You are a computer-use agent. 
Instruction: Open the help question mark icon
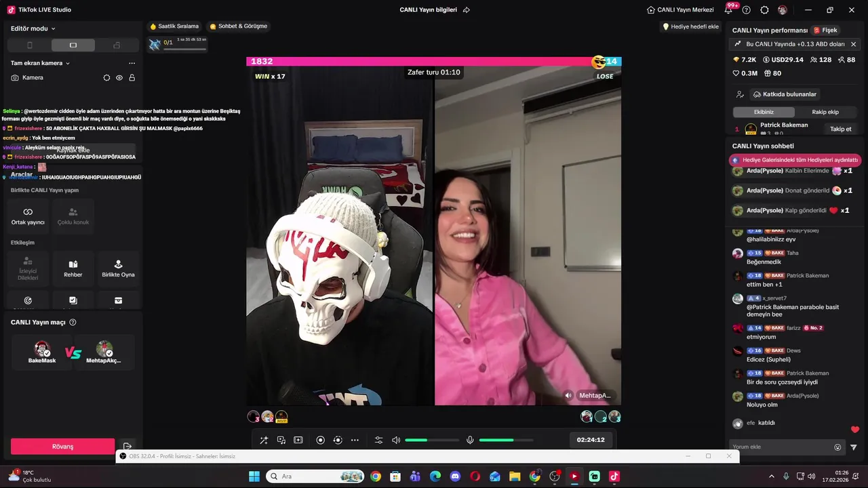747,10
